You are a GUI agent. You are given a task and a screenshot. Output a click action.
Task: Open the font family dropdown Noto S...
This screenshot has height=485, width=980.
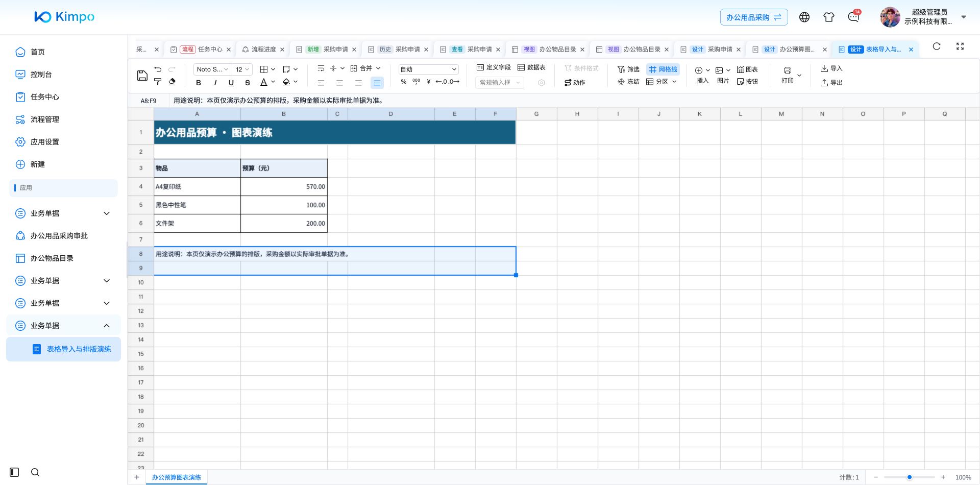point(212,69)
